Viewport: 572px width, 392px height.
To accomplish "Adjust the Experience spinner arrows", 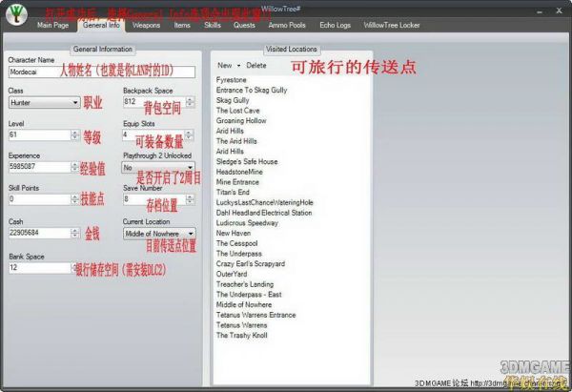I will coord(73,168).
